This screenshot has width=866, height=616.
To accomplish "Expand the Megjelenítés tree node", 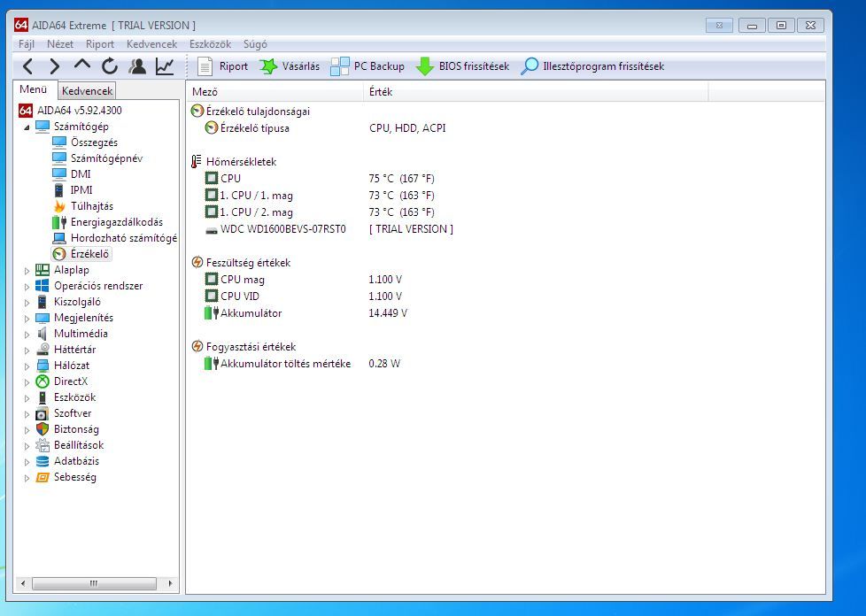I will click(x=27, y=319).
